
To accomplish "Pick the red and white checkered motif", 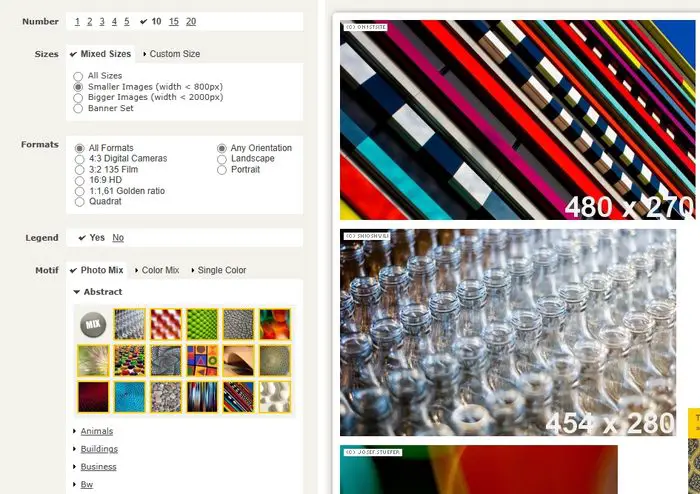I will pyautogui.click(x=166, y=324).
